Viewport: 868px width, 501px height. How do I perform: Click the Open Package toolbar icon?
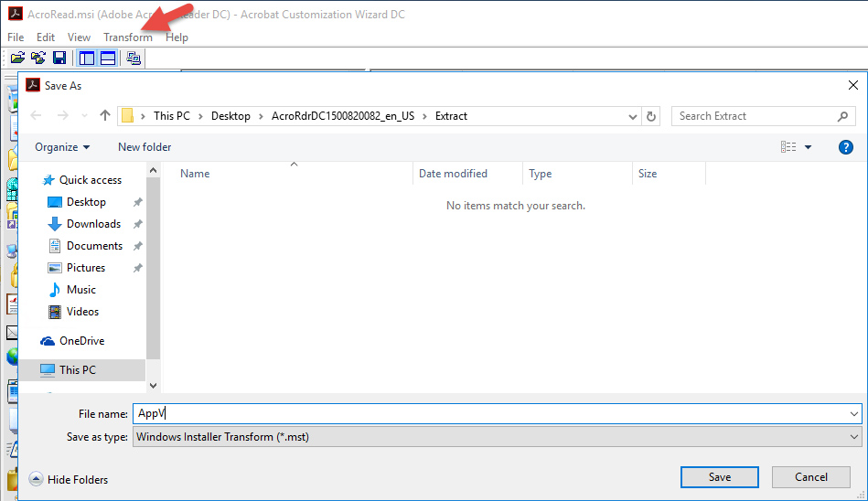(x=16, y=59)
